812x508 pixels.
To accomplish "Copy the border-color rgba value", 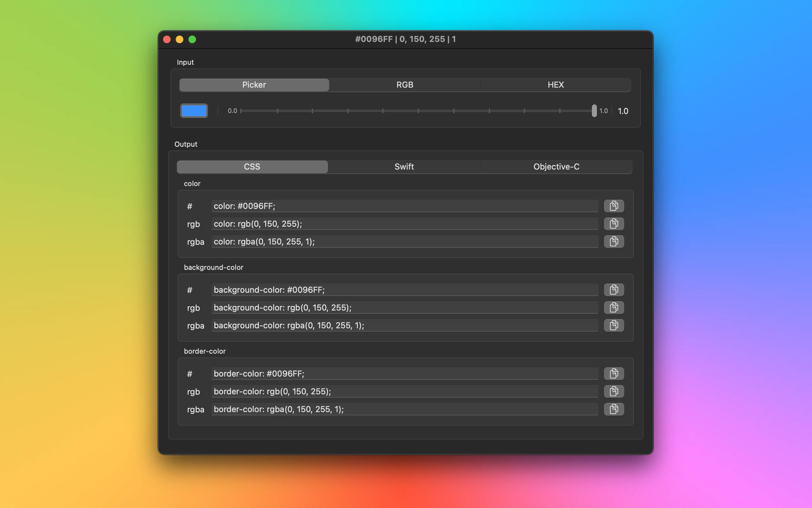I will pyautogui.click(x=614, y=409).
